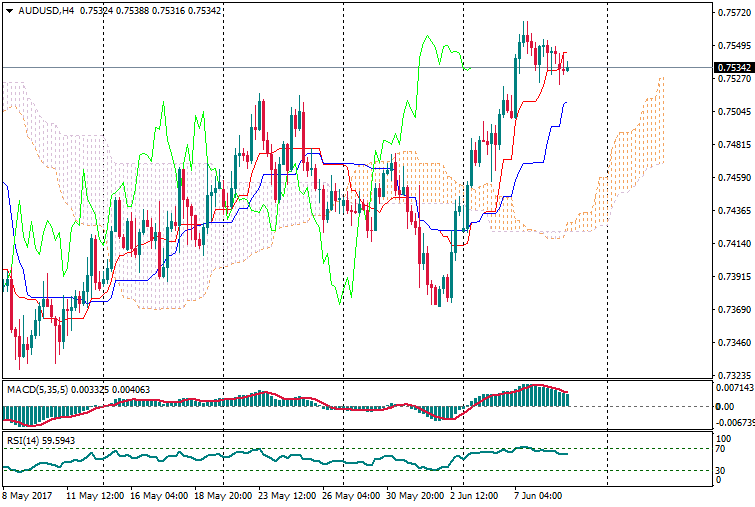Screen dimensions: 755x507
Task: Click the 0.74140 price axis label
Action: coord(733,243)
